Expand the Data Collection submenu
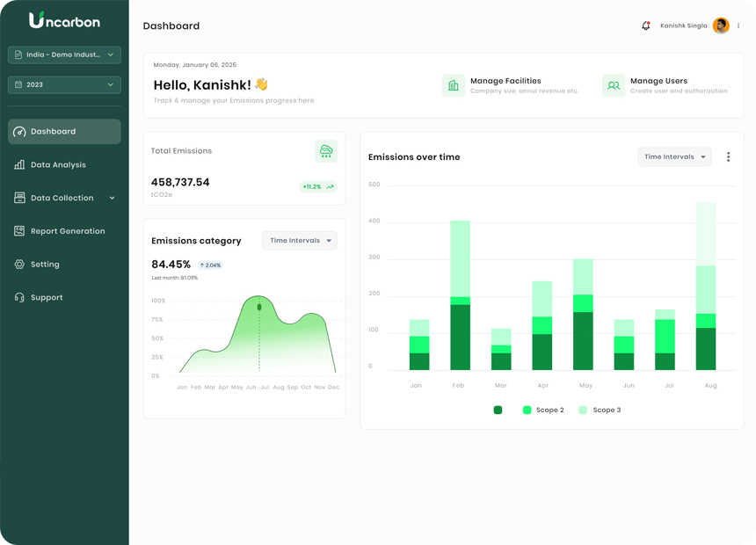This screenshot has height=545, width=756. pyautogui.click(x=112, y=199)
